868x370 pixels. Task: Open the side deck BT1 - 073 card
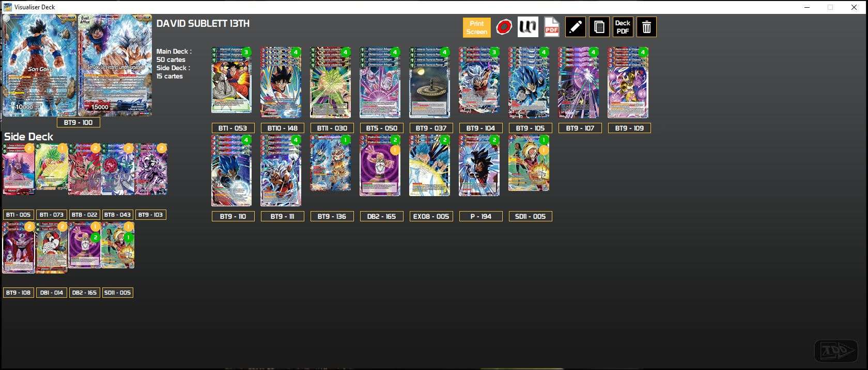tap(52, 167)
